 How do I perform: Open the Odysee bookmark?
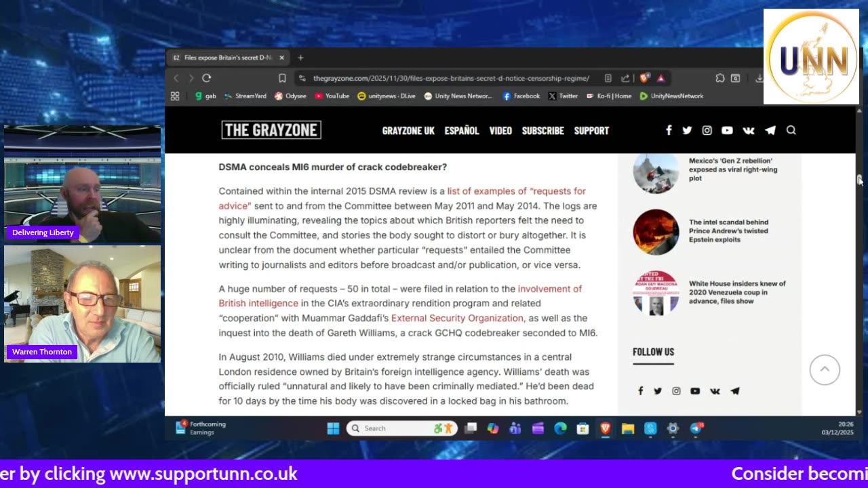click(290, 96)
